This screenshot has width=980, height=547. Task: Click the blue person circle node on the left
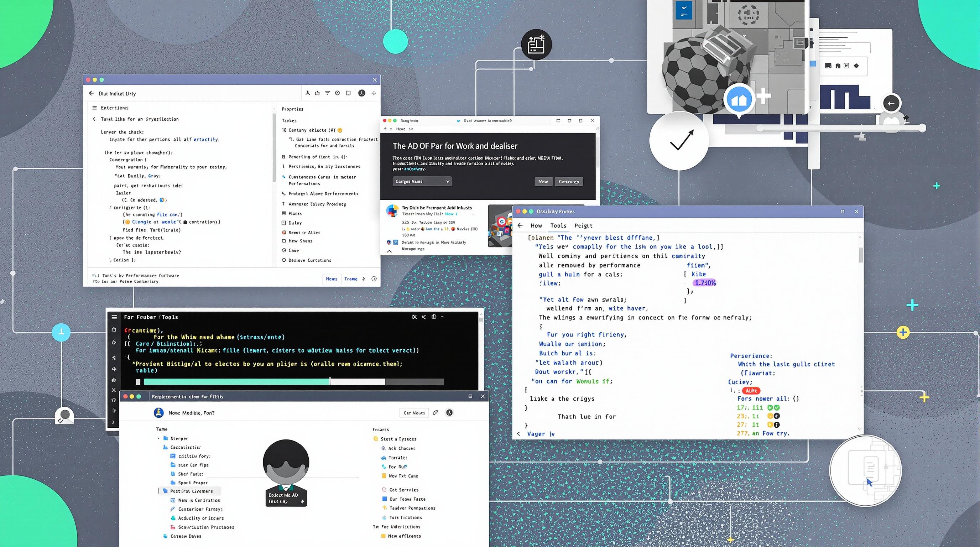coord(61,332)
